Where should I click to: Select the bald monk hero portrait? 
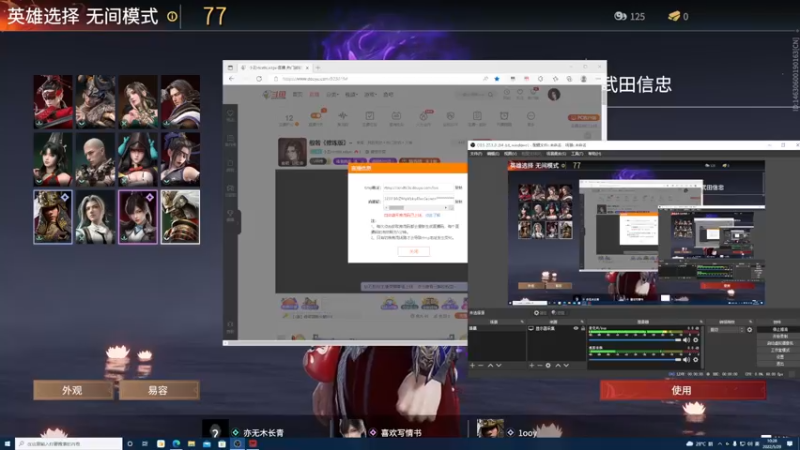[95, 159]
